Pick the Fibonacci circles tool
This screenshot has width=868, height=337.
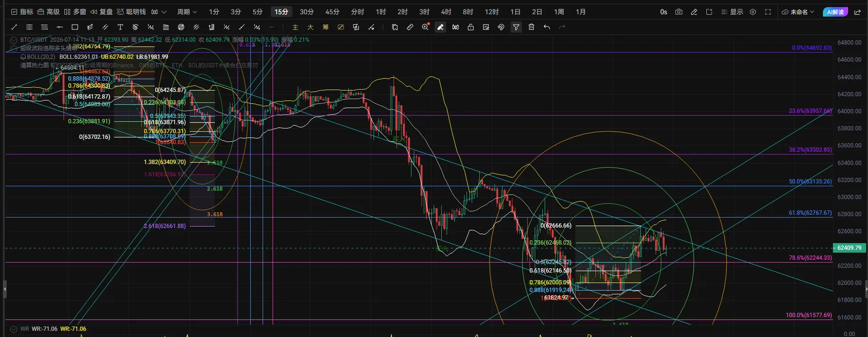181,27
